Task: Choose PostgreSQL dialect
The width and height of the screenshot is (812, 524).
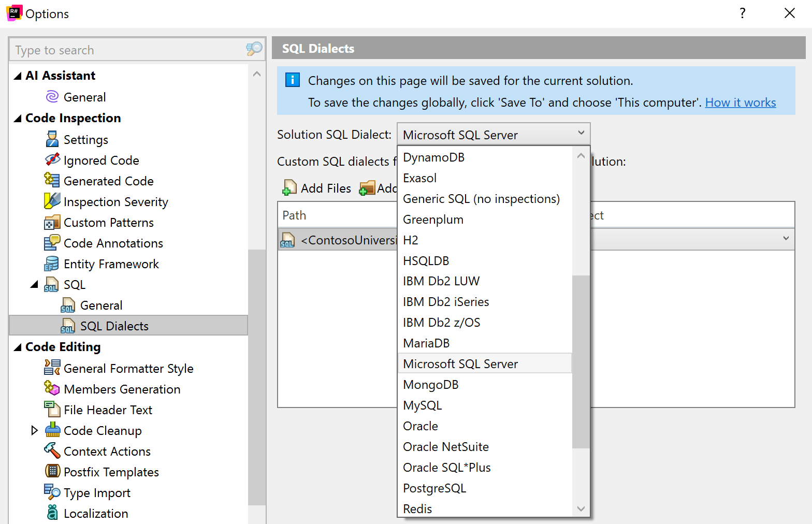Action: pos(485,488)
